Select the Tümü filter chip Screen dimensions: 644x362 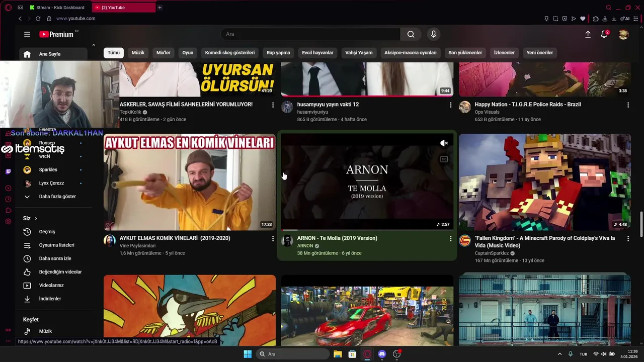(x=114, y=53)
